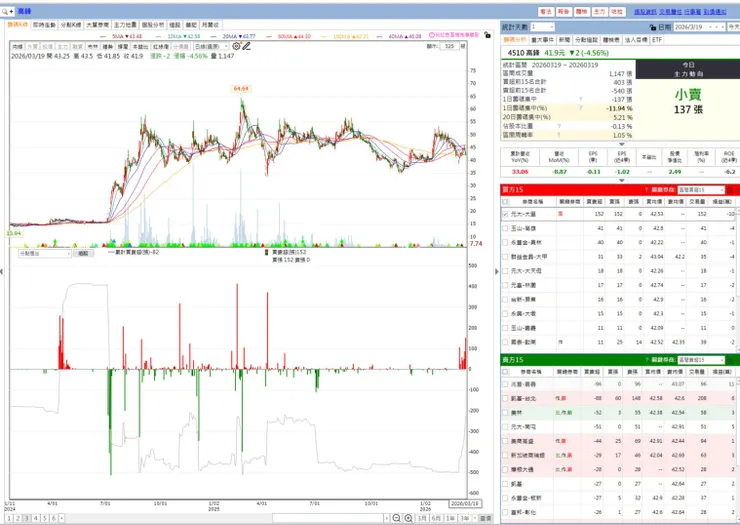Click the 本益比 chart toolbar button
The image size is (740, 525).
pyautogui.click(x=140, y=47)
